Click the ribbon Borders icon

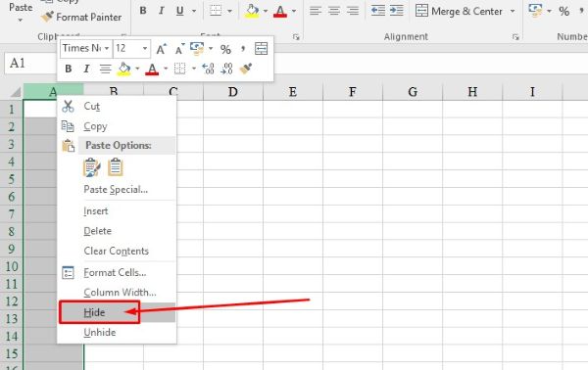(x=216, y=11)
